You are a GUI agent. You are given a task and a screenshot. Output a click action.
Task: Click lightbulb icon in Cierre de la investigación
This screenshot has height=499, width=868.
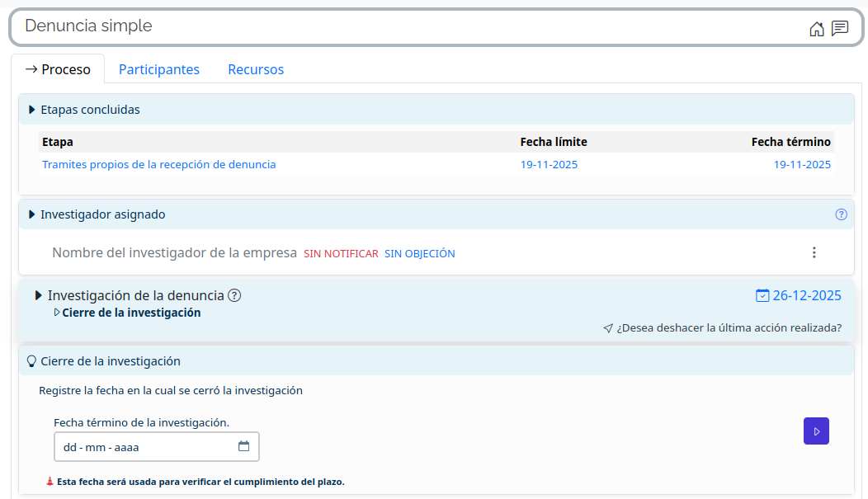[x=32, y=361]
